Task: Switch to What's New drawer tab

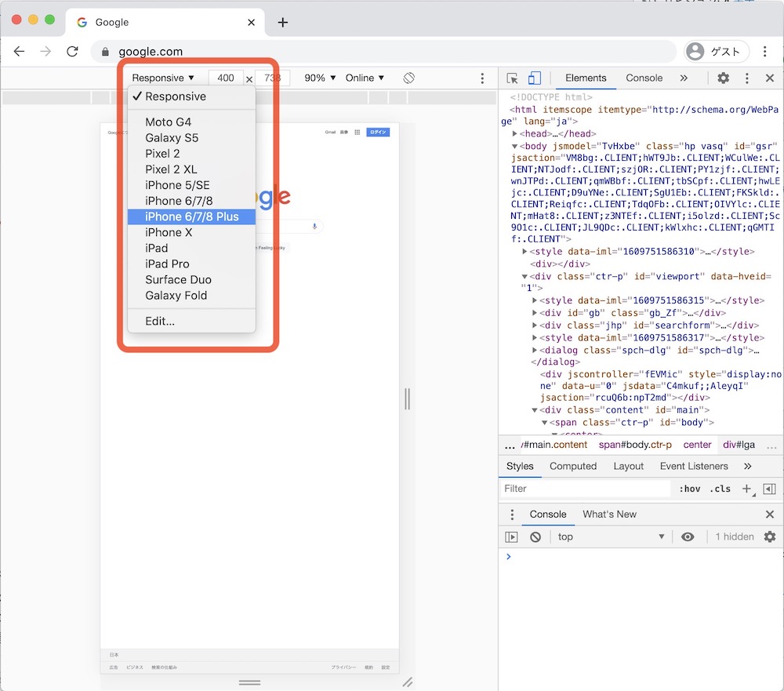Action: click(609, 515)
